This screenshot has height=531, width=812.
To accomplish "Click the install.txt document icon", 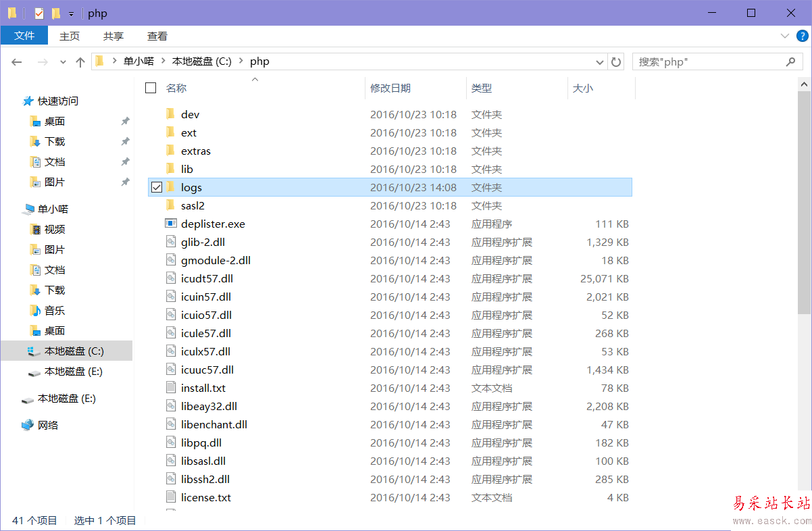I will tap(171, 388).
